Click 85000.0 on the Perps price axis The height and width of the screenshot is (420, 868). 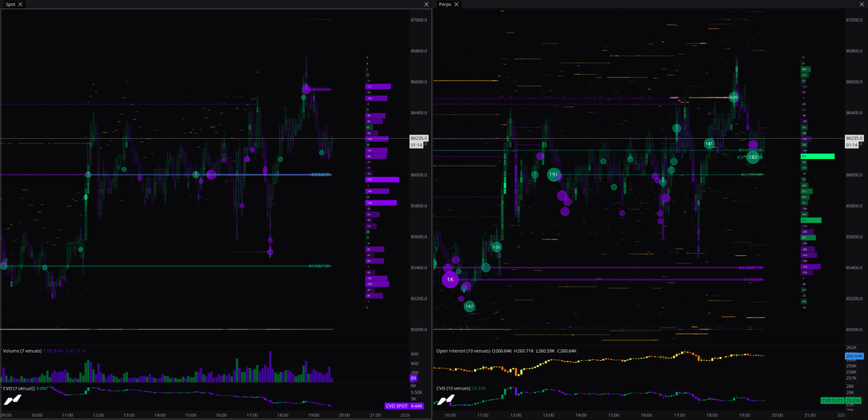854,330
